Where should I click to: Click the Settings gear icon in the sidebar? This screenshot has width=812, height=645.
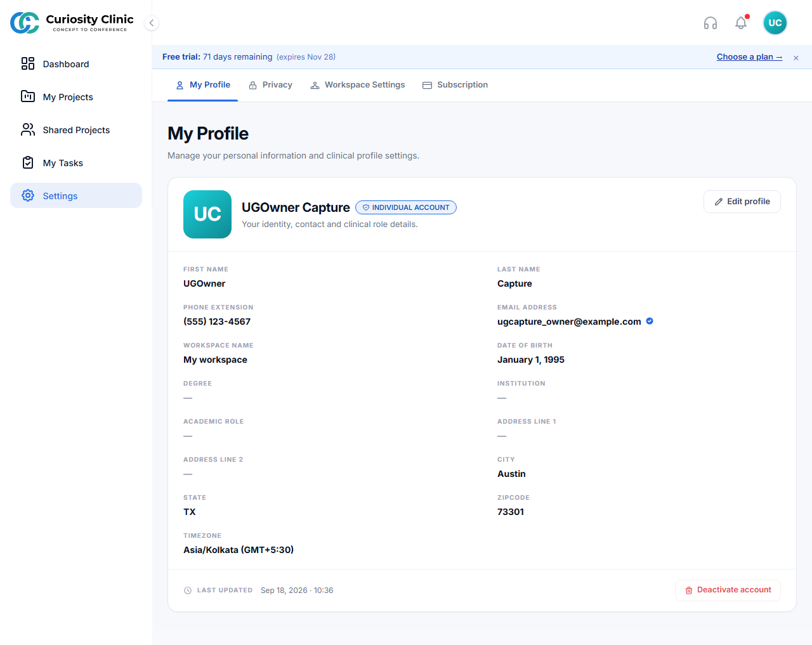(x=28, y=195)
